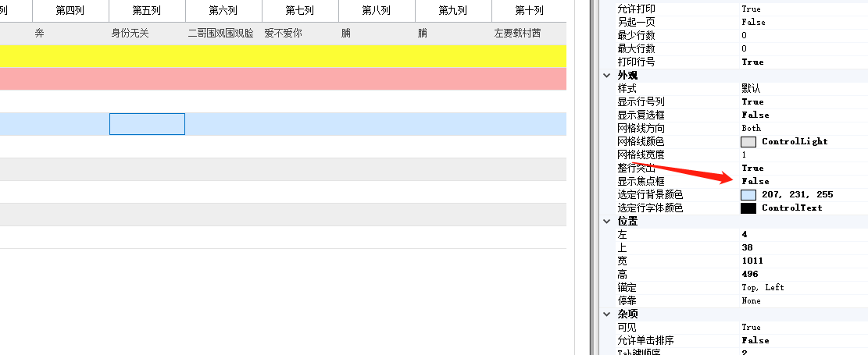Edit the 高 value 496
This screenshot has height=355, width=868.
749,275
